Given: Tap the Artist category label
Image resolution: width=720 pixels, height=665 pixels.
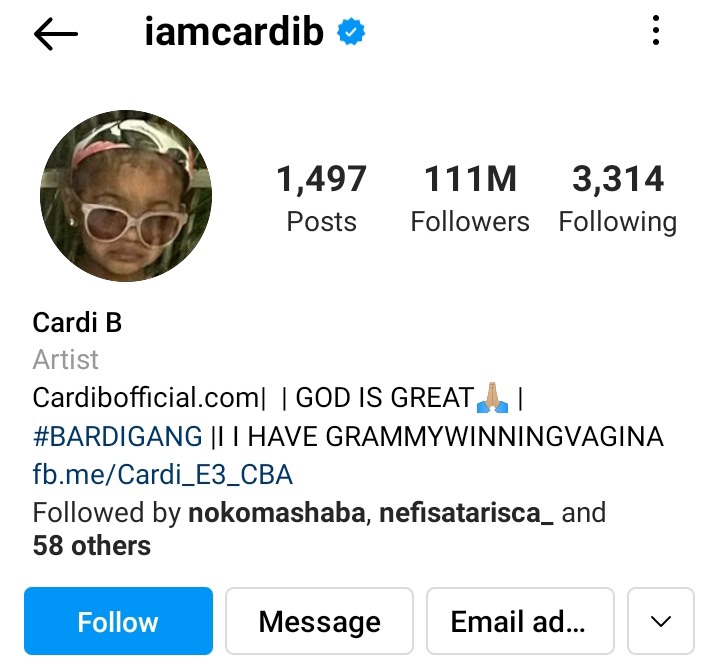Looking at the screenshot, I should [x=65, y=359].
